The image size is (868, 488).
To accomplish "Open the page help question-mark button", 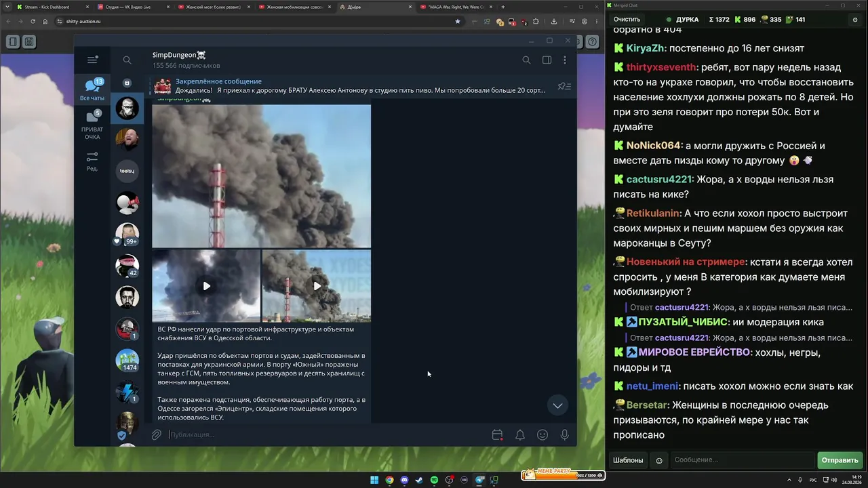I will pos(592,42).
